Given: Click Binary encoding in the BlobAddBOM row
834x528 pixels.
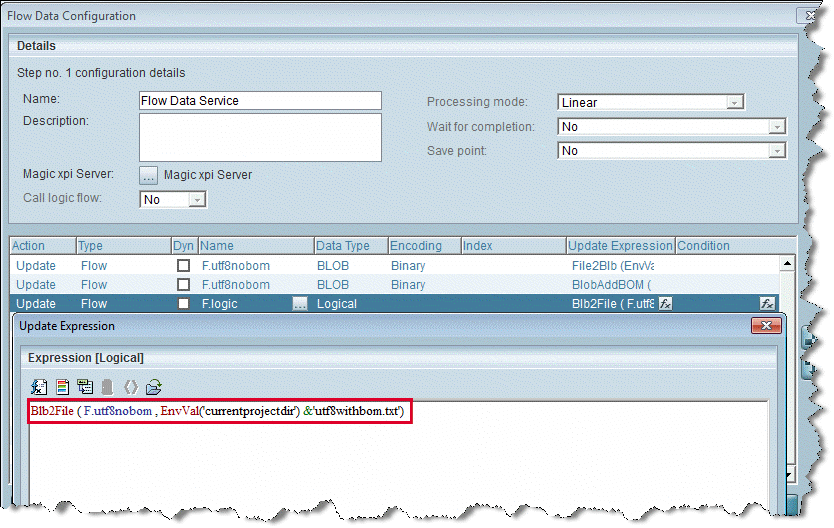Looking at the screenshot, I should [x=408, y=284].
